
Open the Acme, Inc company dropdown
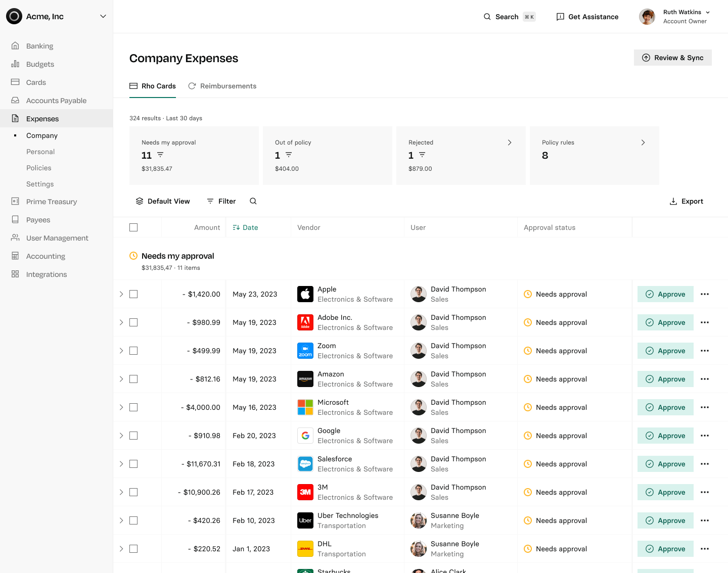click(103, 16)
